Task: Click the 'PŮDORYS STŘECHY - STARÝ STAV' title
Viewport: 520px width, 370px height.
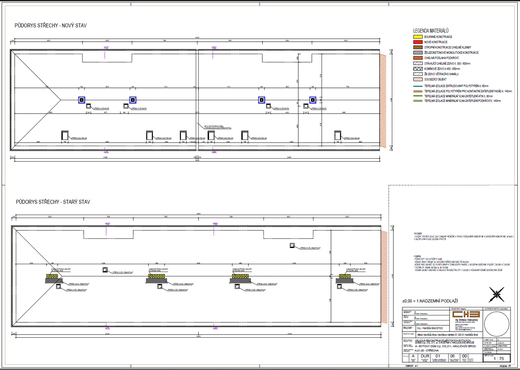Action: 53,202
